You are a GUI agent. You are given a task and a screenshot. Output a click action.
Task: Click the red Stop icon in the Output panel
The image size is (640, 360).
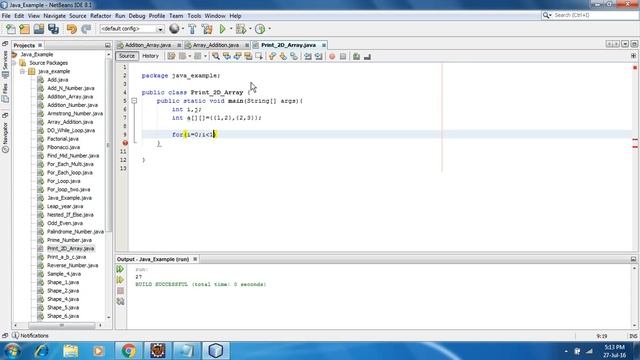click(120, 291)
